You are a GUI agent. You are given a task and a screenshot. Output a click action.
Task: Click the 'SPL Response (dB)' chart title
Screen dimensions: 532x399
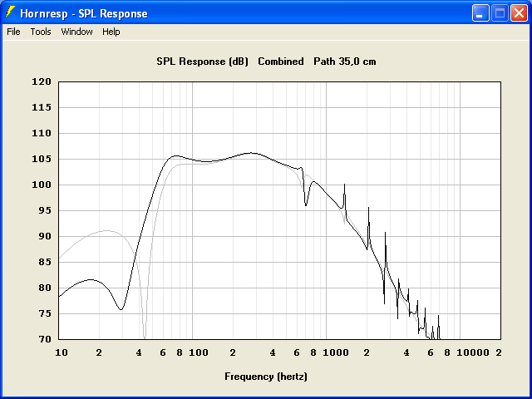[202, 62]
